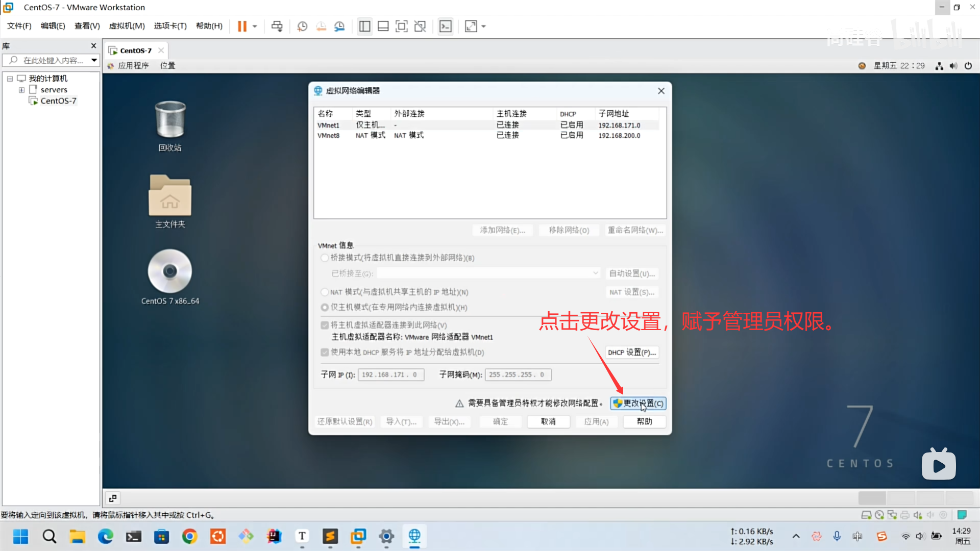Screen dimensions: 980x551
Task: Click the take snapshot clock icon
Action: pyautogui.click(x=302, y=27)
